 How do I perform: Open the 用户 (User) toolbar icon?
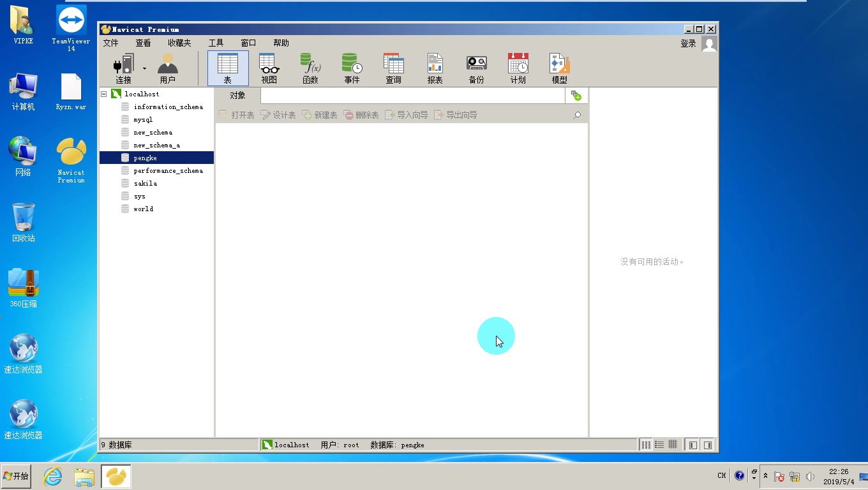168,69
